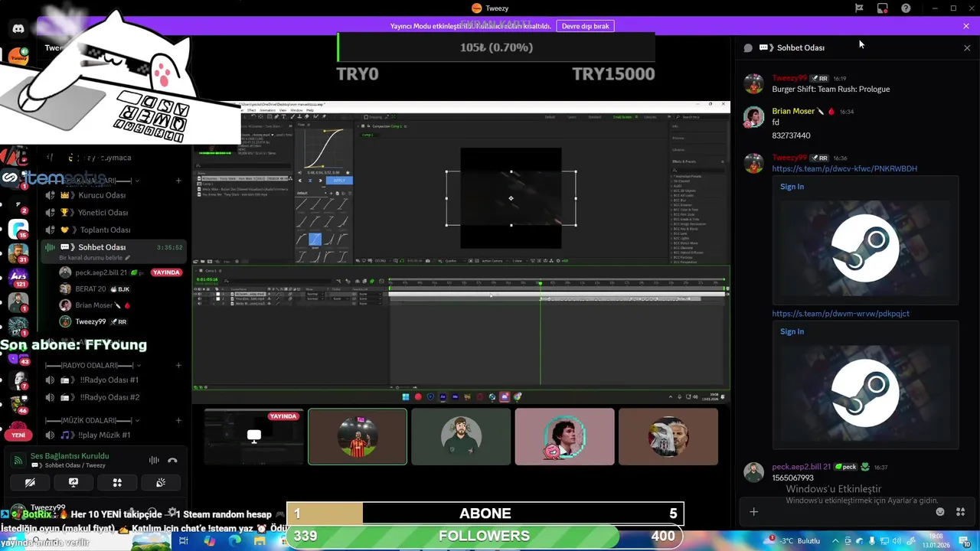The width and height of the screenshot is (980, 551).
Task: Select the bearded man participant tile
Action: pyautogui.click(x=461, y=436)
